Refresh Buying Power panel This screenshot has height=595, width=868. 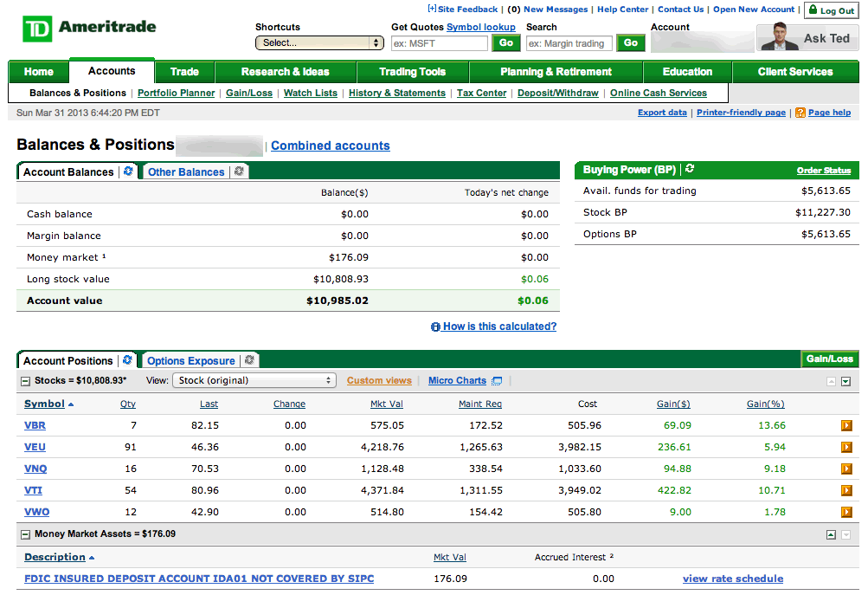coord(690,169)
